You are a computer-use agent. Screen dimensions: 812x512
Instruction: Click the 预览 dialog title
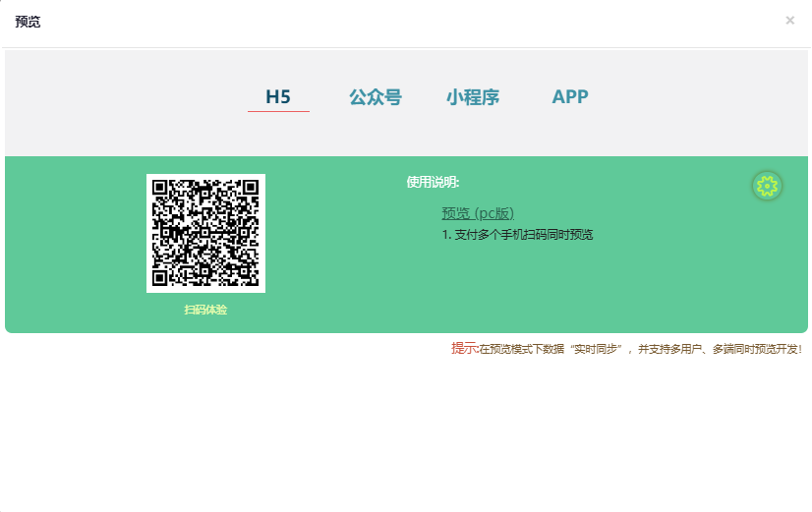[28, 22]
